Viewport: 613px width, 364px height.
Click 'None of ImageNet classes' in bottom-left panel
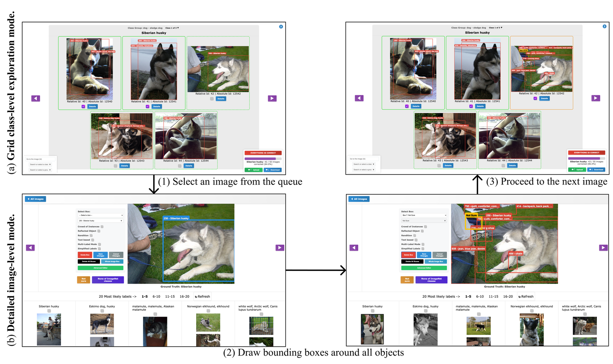pyautogui.click(x=108, y=280)
